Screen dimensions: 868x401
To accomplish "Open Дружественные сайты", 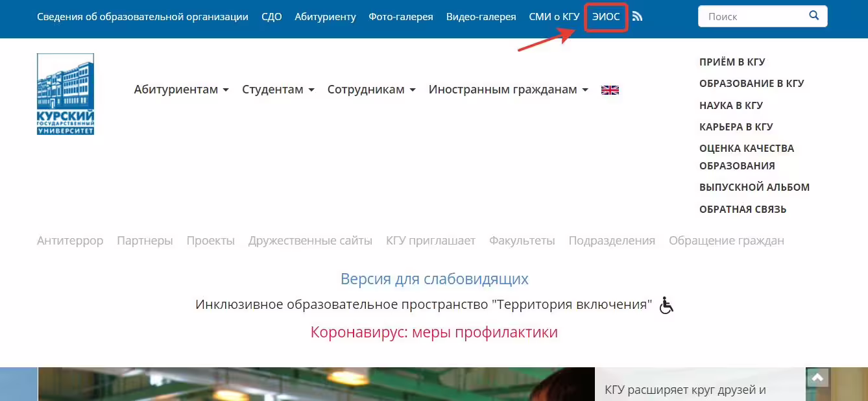I will click(310, 241).
